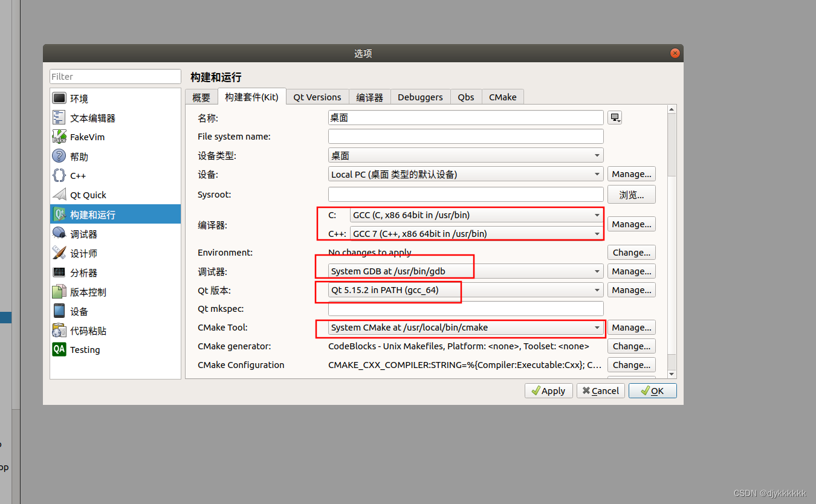Viewport: 816px width, 504px height.
Task: Open the 分析器 category icon
Action: tap(59, 272)
